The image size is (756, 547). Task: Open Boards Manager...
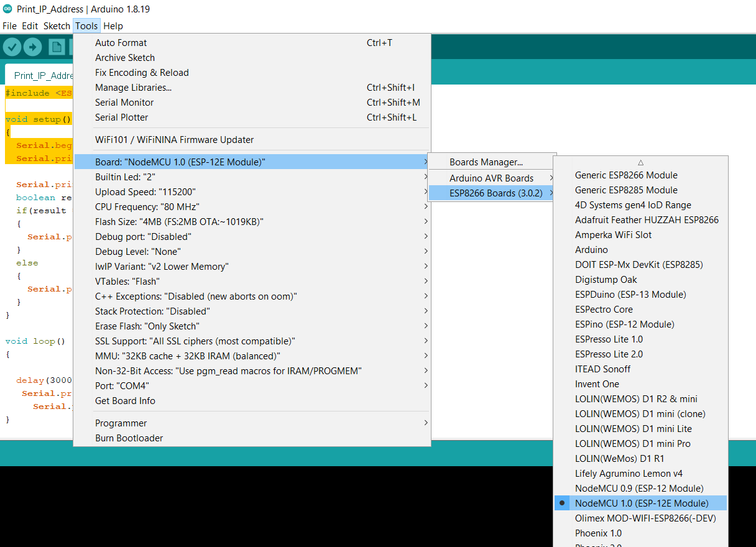(x=491, y=162)
